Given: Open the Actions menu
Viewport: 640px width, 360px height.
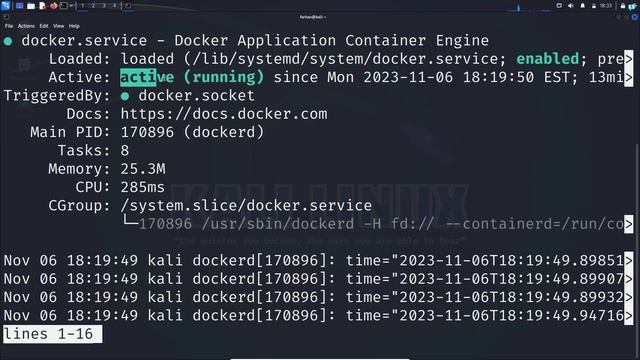Looking at the screenshot, I should pos(26,26).
